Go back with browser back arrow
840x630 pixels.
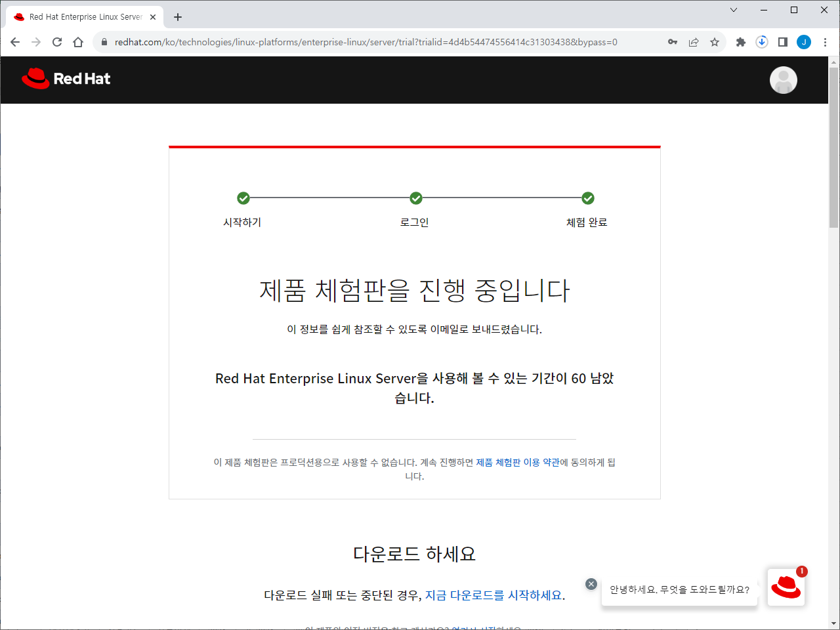pos(15,42)
